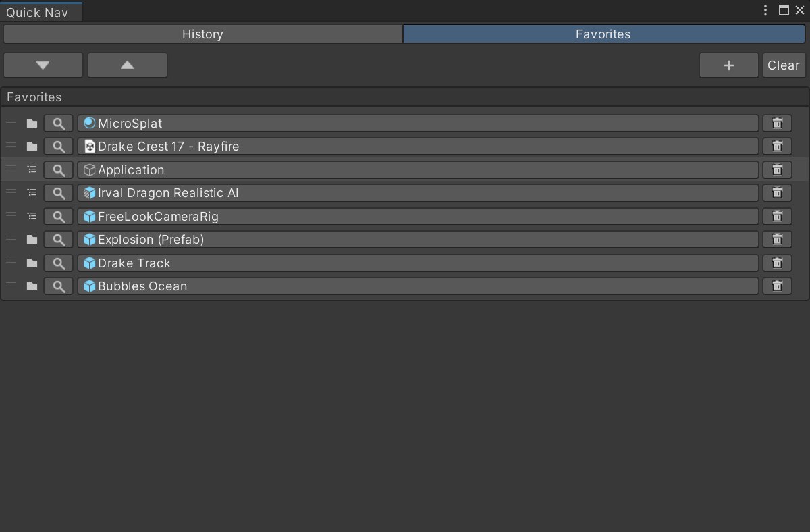Viewport: 810px width, 532px height.
Task: Click folder icon beside Drake Crest 17 - Rayfire
Action: (x=32, y=147)
